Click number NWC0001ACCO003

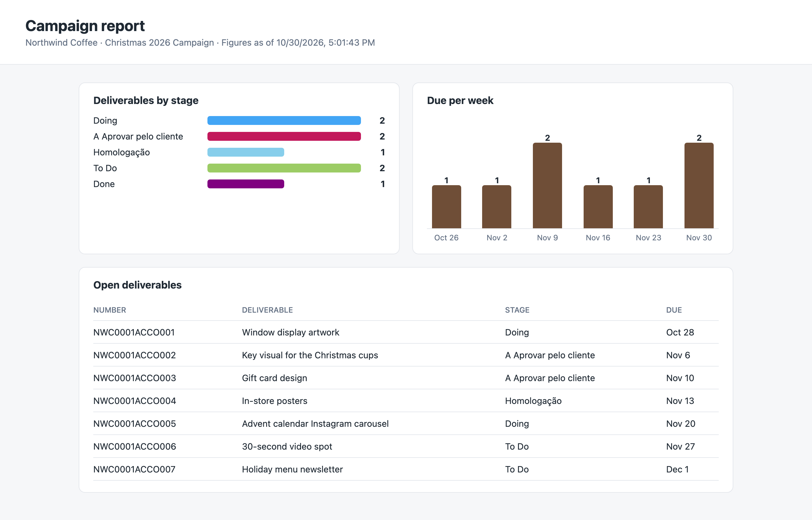point(134,378)
